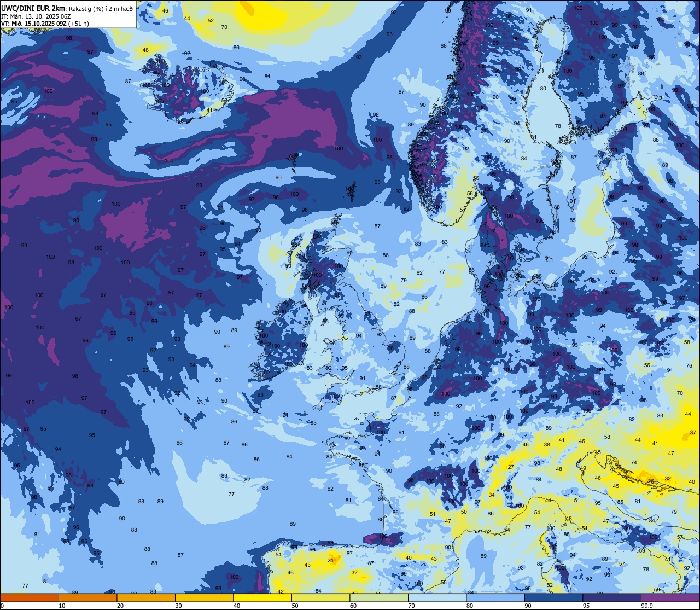Click the legend tick label 99.9
The height and width of the screenshot is (610, 700).
[x=647, y=606]
